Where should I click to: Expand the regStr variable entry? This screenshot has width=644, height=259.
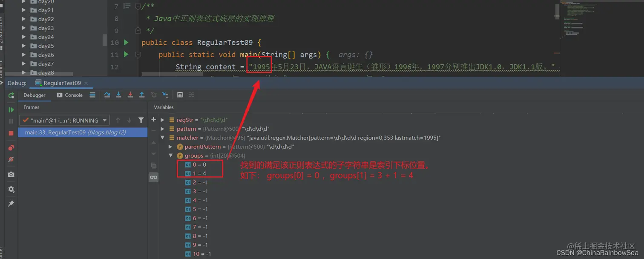click(162, 120)
